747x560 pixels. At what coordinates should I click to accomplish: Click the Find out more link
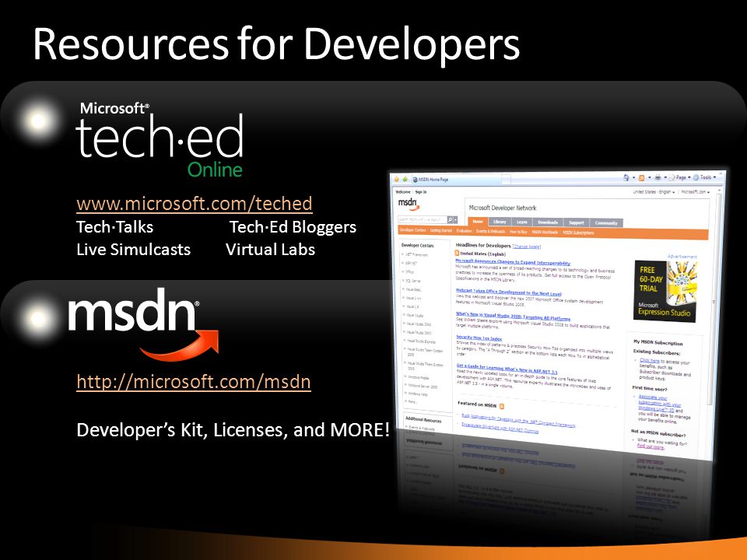(x=651, y=446)
